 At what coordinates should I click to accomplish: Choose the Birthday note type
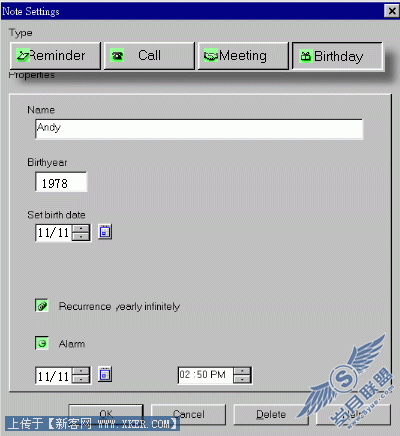click(337, 56)
